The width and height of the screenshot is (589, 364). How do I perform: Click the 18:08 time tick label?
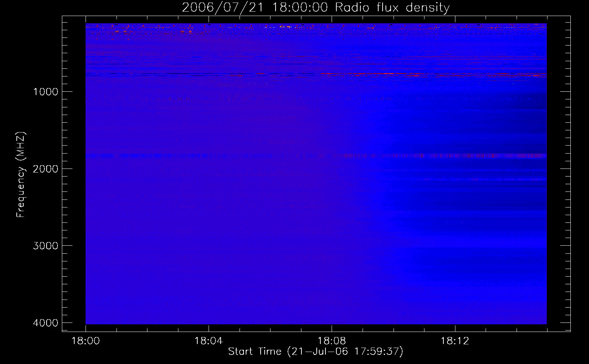click(x=332, y=341)
